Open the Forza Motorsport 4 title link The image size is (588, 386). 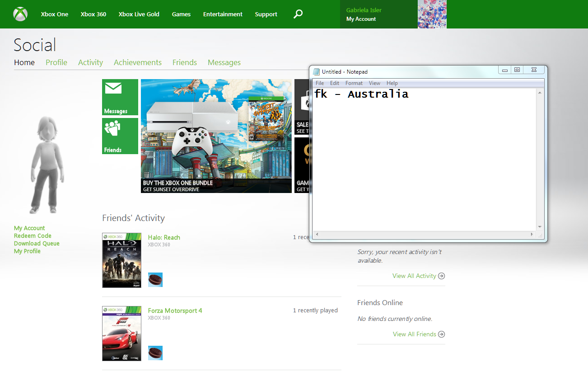[175, 311]
